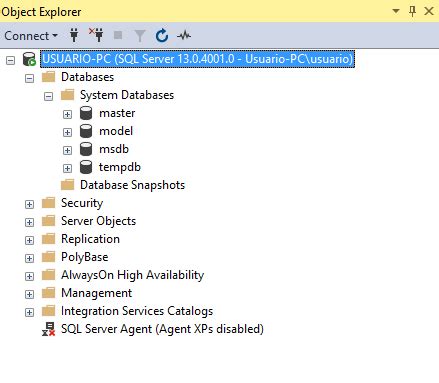The image size is (439, 383).
Task: Select the master database name
Action: (x=117, y=113)
